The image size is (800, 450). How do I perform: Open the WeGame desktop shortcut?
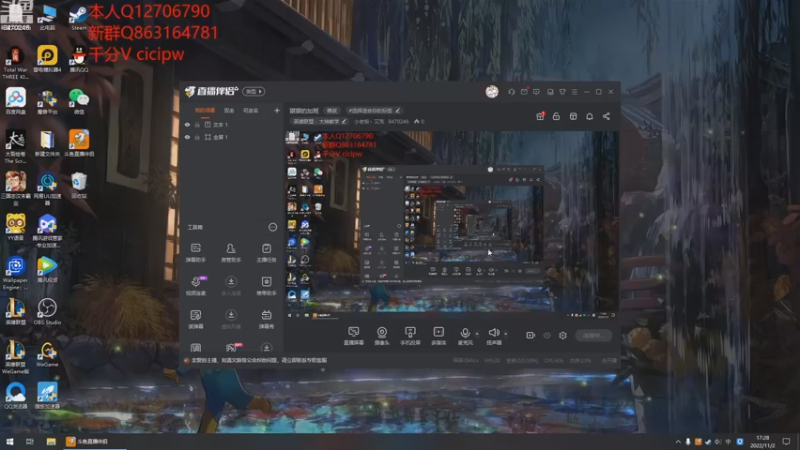coord(47,354)
